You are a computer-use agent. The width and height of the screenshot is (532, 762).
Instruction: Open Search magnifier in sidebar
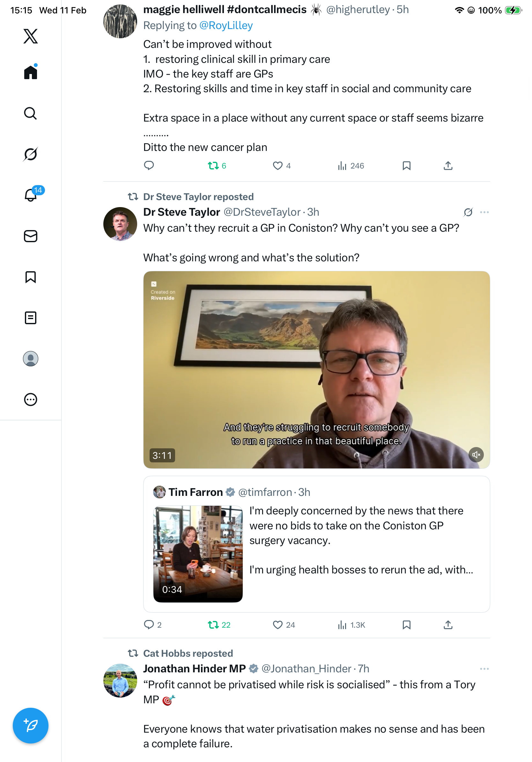coord(31,114)
